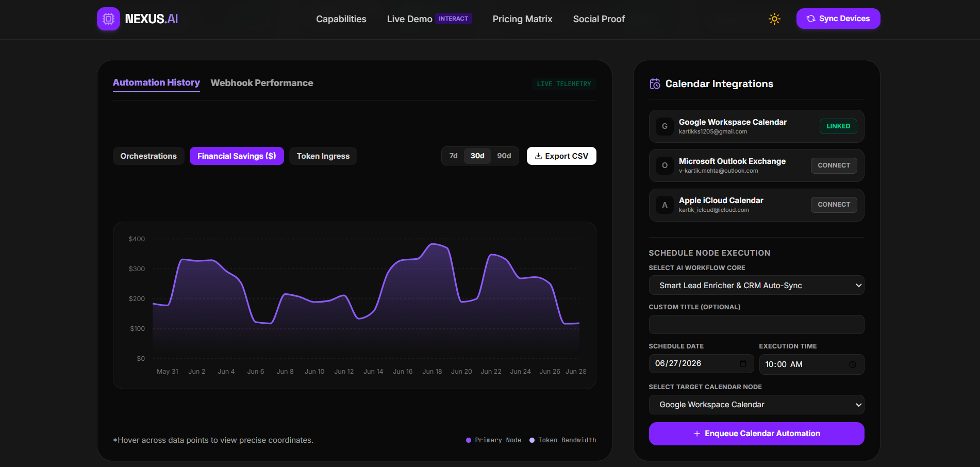Open the Live Demo nav item
Viewport: 980px width, 467px height.
[410, 19]
